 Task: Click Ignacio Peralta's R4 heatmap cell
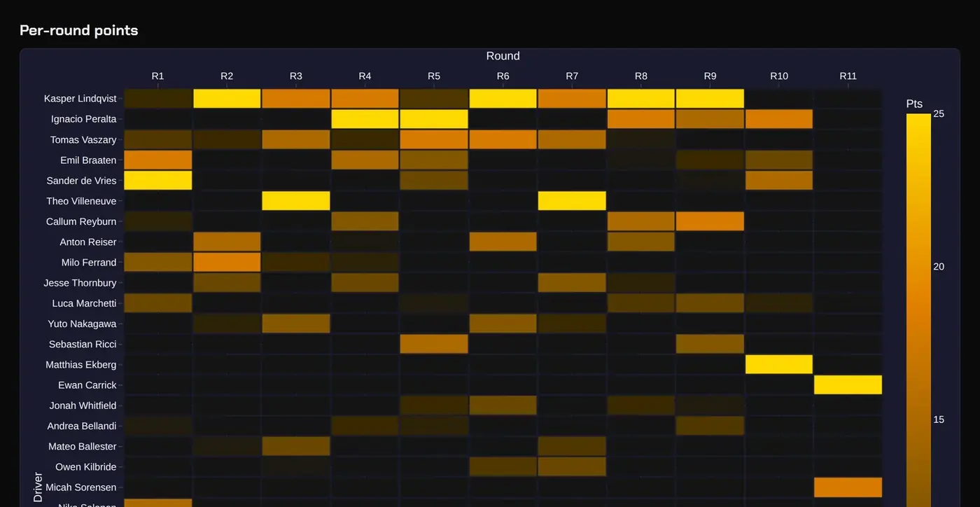point(365,119)
